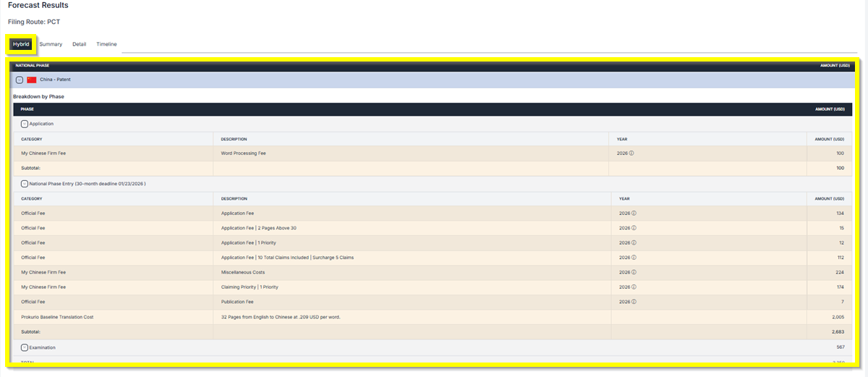Collapse the Application phase
Screen dimensions: 868x377
(x=25, y=124)
